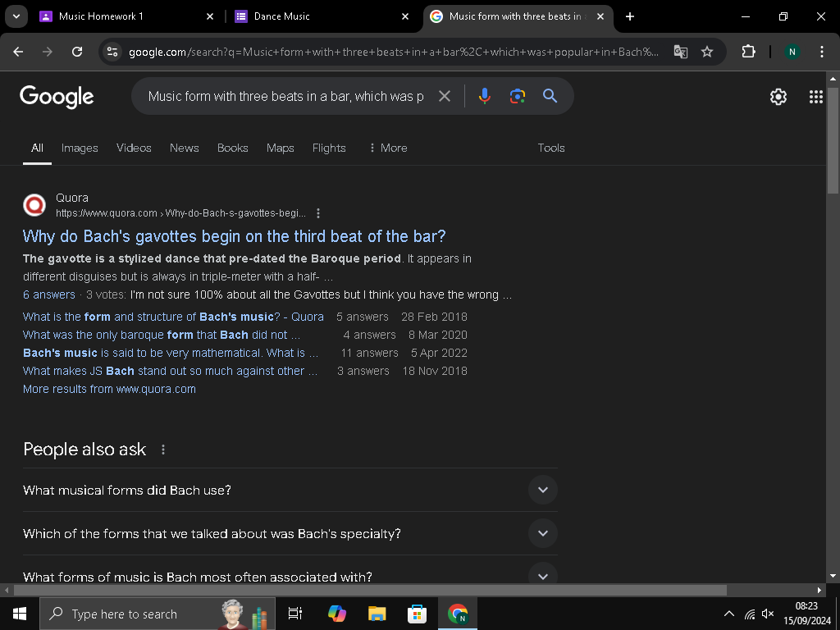The width and height of the screenshot is (840, 630).
Task: Open the tab search dropdown
Action: (16, 16)
